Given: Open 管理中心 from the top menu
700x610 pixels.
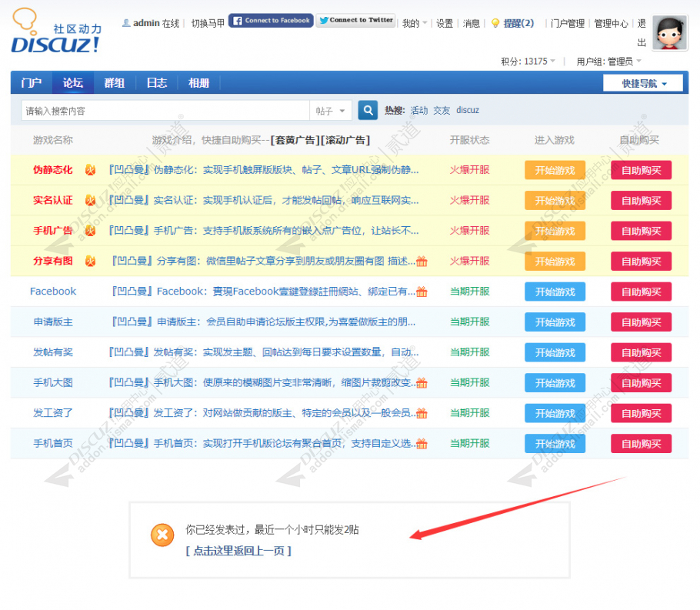Looking at the screenshot, I should pos(611,23).
